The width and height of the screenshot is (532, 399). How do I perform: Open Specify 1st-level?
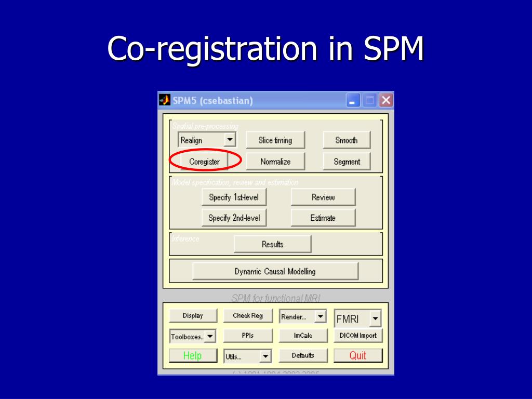click(234, 197)
